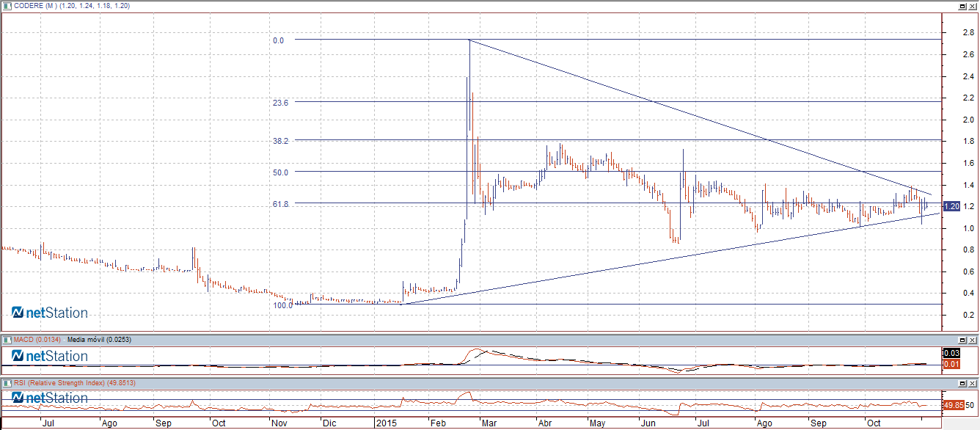Viewport: 980px width, 430px height.
Task: Close the RSI indicator panel
Action: click(x=971, y=383)
